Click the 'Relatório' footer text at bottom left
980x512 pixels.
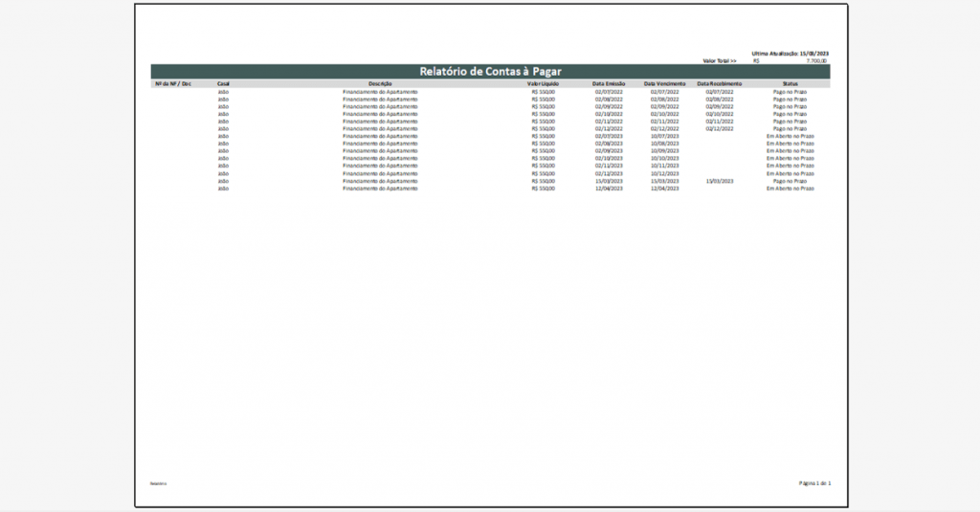click(x=158, y=484)
